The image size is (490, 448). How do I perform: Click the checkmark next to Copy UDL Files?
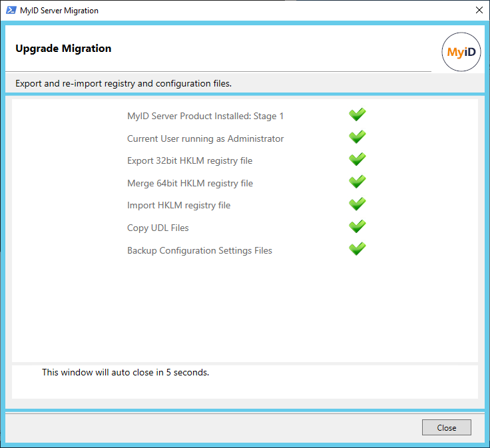[x=358, y=226]
